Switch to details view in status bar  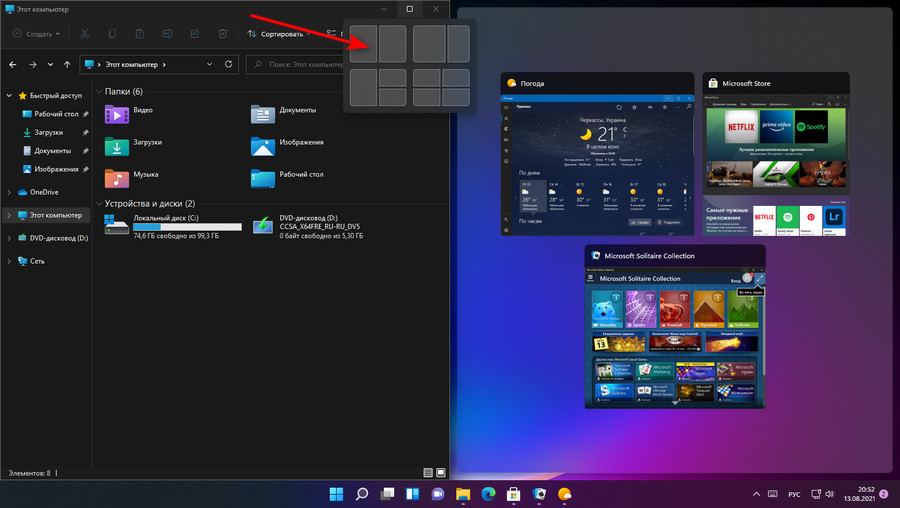click(428, 472)
